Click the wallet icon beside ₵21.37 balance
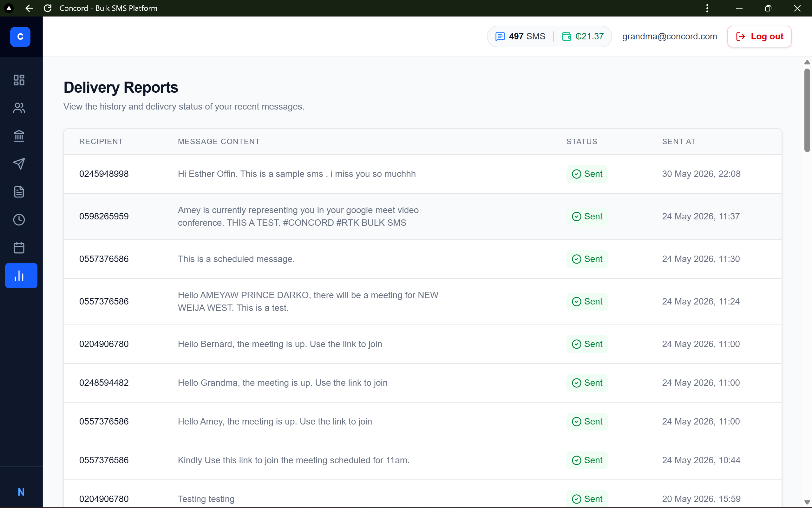Screen dimensions: 812x508 pyautogui.click(x=566, y=36)
